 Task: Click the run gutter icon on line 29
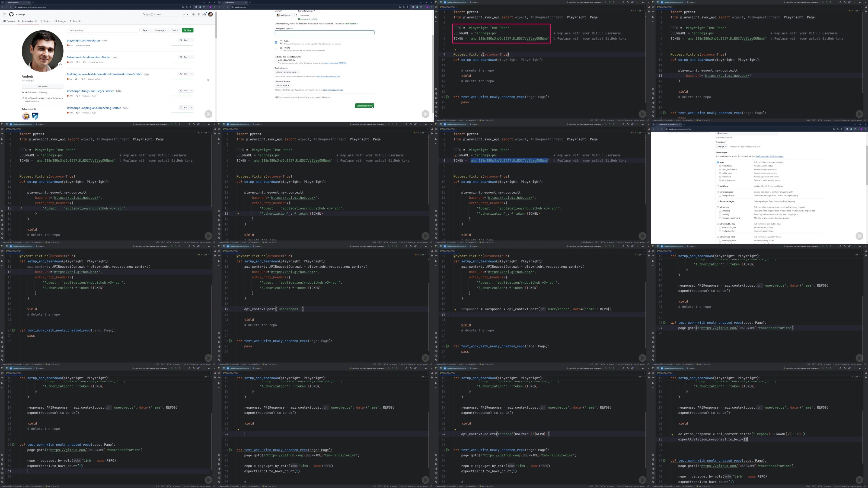coord(665,460)
